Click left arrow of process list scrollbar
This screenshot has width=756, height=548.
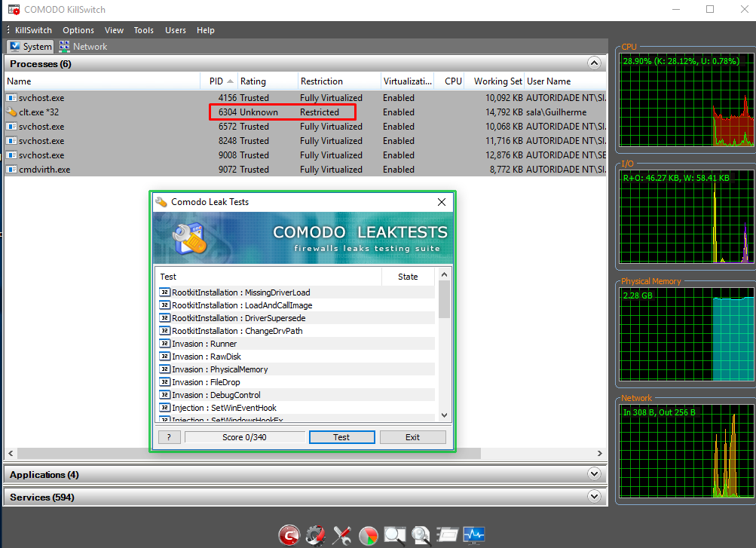(11, 454)
